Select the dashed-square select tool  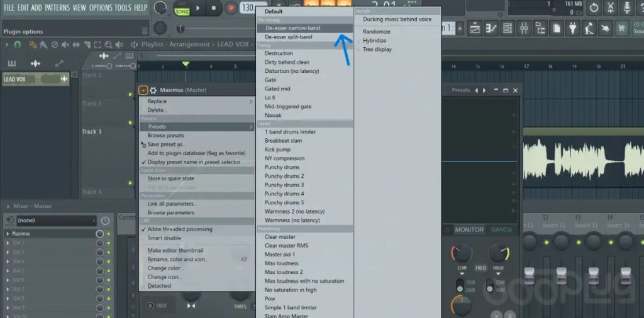[97, 45]
